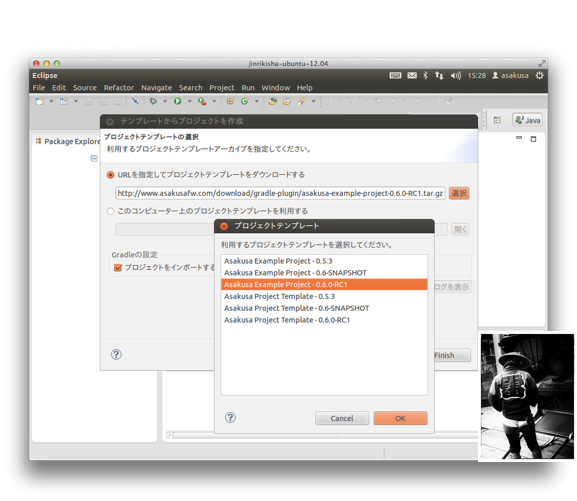Expand the Search toolbar dropdown arrow
Viewport: 577px width, 501px height.
314,101
